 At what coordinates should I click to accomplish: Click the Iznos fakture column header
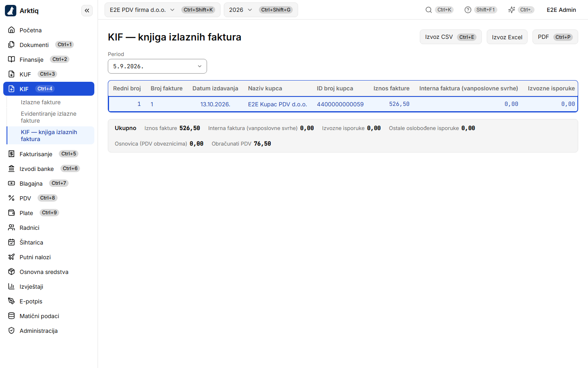point(391,88)
